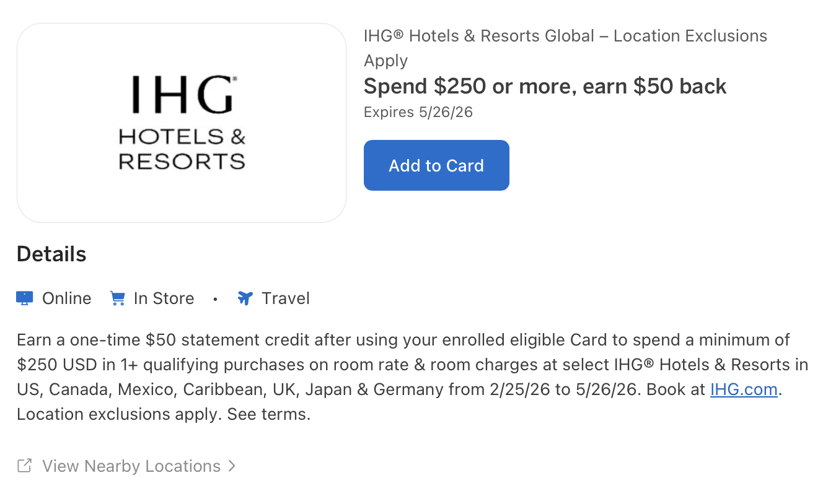Click View Nearby Locations

[x=131, y=466]
